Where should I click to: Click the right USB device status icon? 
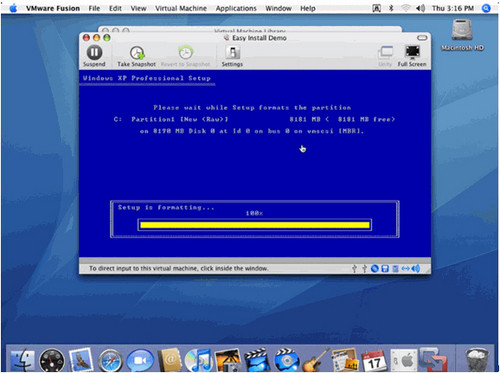click(364, 269)
